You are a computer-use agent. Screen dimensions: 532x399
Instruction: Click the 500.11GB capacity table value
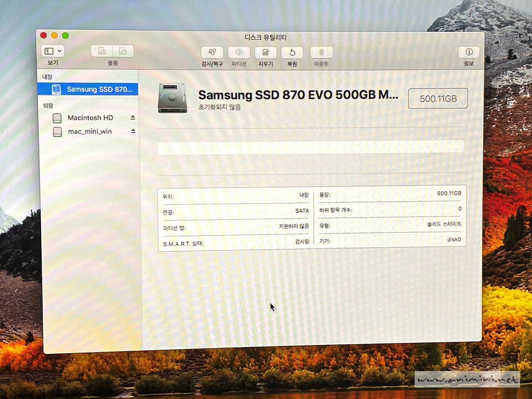click(x=449, y=193)
